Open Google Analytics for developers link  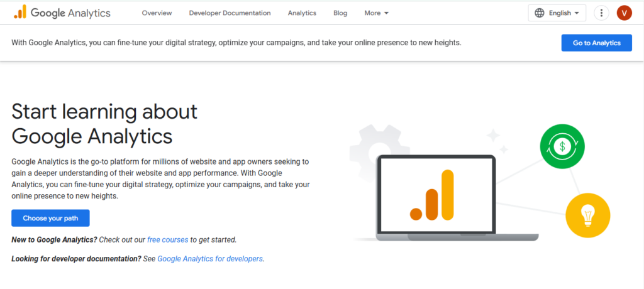pyautogui.click(x=210, y=259)
